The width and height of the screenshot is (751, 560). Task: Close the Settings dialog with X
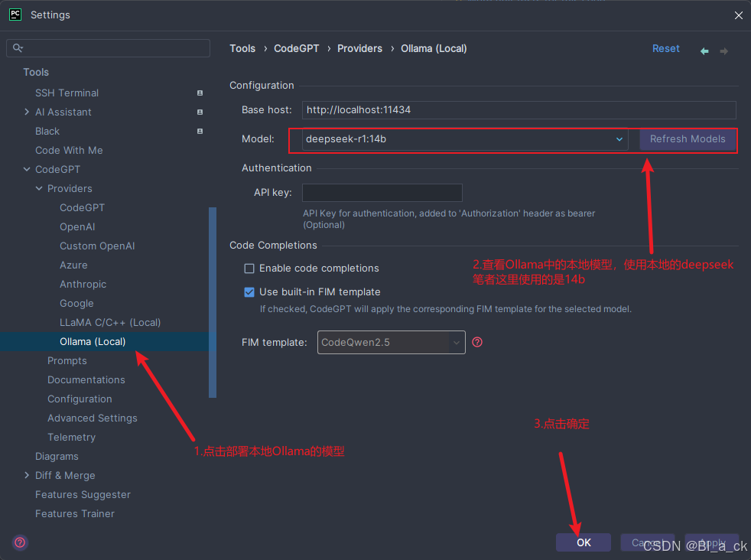[738, 15]
